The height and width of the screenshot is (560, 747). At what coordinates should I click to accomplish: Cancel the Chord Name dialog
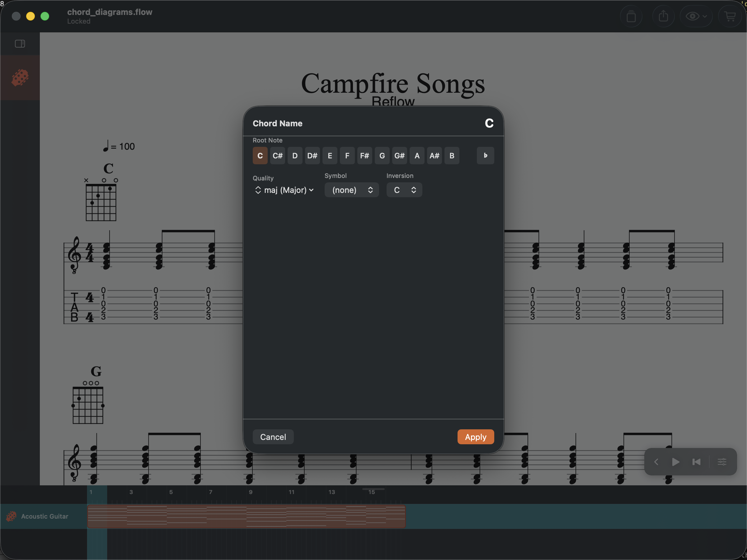coord(273,436)
